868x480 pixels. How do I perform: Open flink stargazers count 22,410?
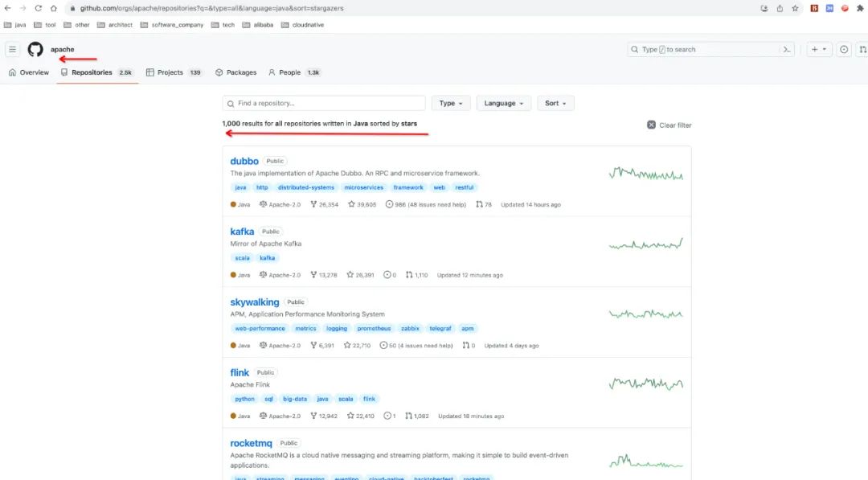click(x=360, y=416)
